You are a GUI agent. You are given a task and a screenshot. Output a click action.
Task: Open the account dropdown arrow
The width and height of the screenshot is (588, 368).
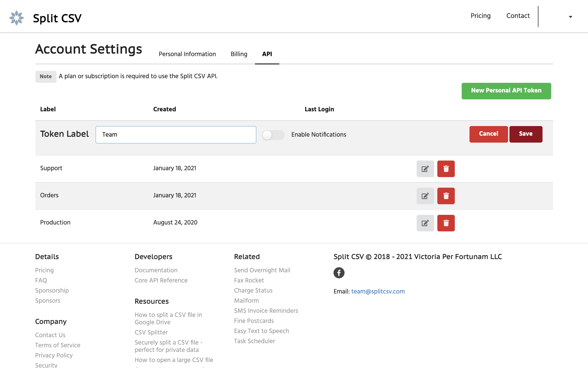[570, 17]
